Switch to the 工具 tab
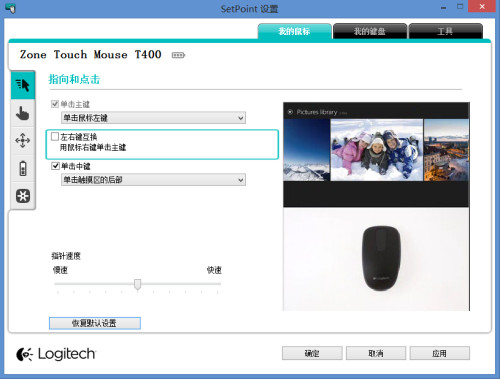This screenshot has width=500, height=379. [445, 31]
